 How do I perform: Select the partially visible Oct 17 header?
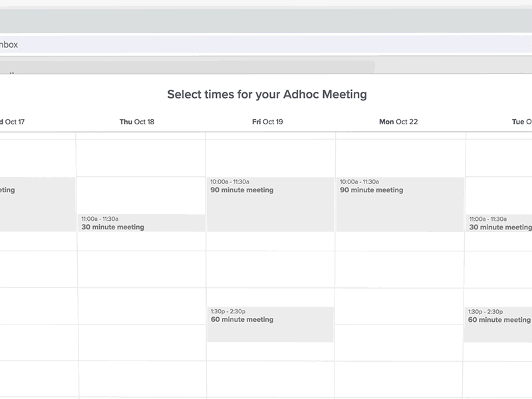point(13,122)
